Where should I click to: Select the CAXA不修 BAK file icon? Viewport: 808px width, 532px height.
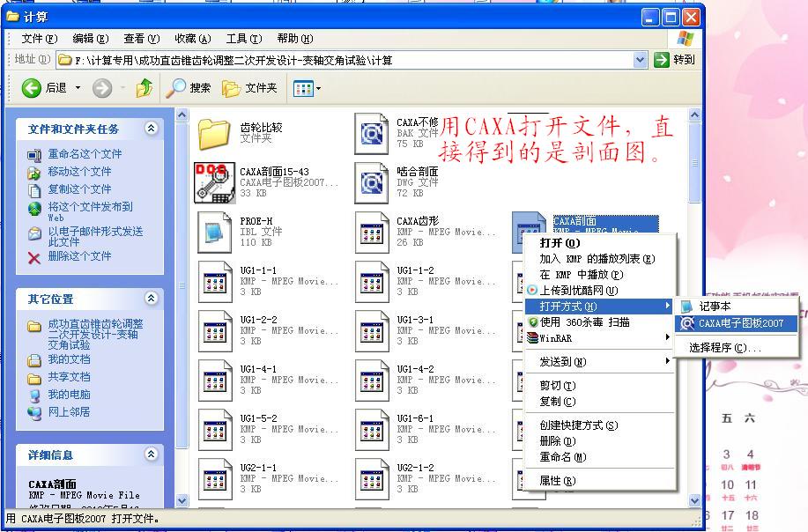(371, 134)
